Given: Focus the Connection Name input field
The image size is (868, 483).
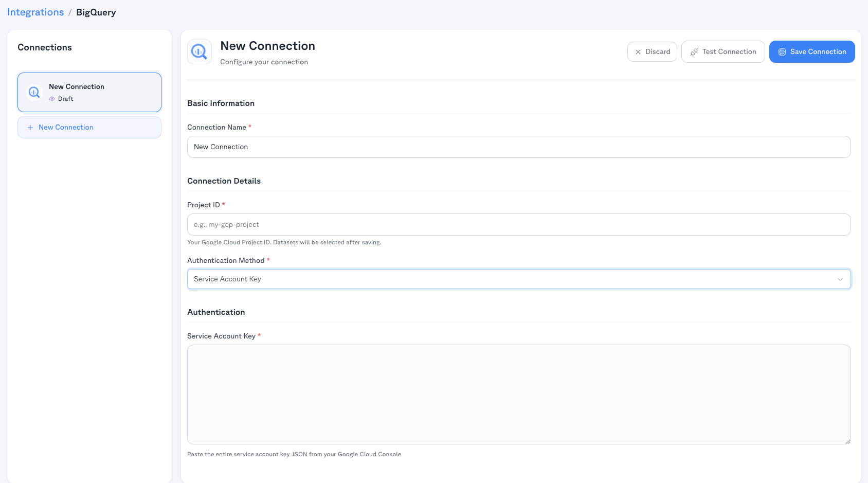Looking at the screenshot, I should [x=519, y=147].
